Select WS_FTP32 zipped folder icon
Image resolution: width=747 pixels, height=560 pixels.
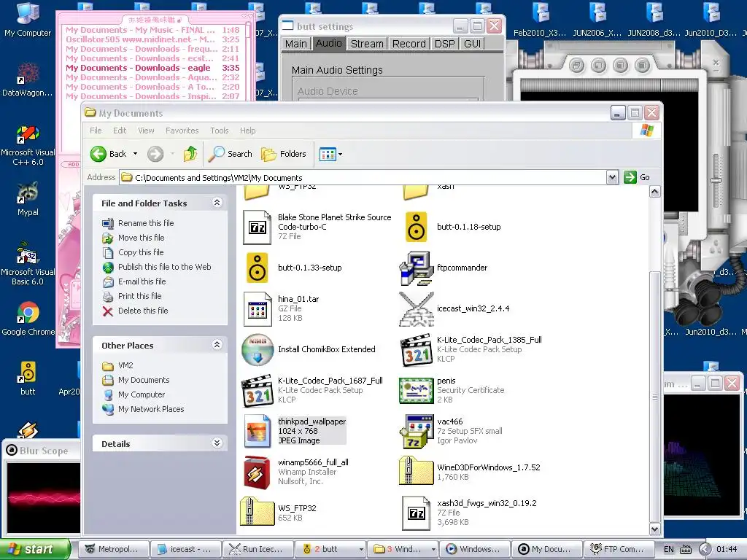pos(258,511)
